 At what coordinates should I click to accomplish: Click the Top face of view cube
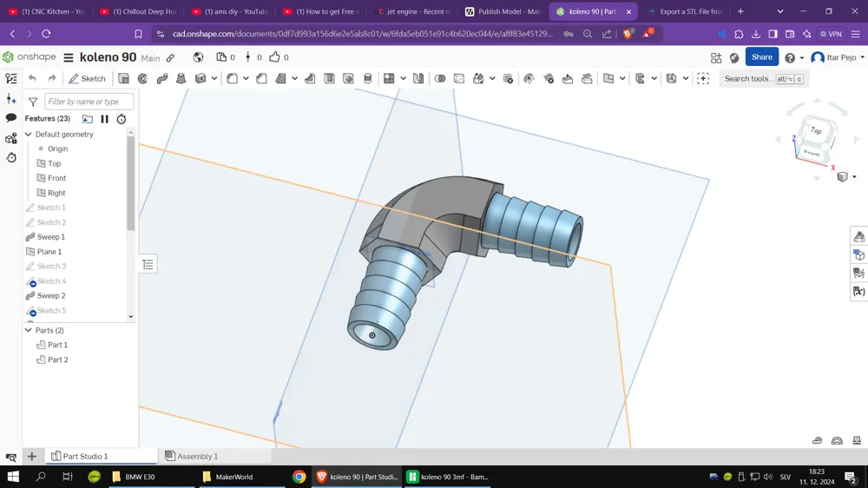pos(817,130)
